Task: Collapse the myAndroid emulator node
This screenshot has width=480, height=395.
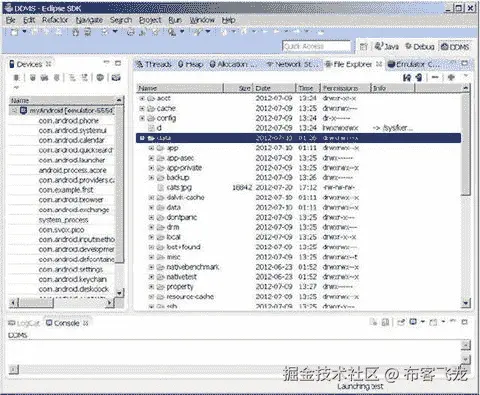Action: pyautogui.click(x=14, y=110)
